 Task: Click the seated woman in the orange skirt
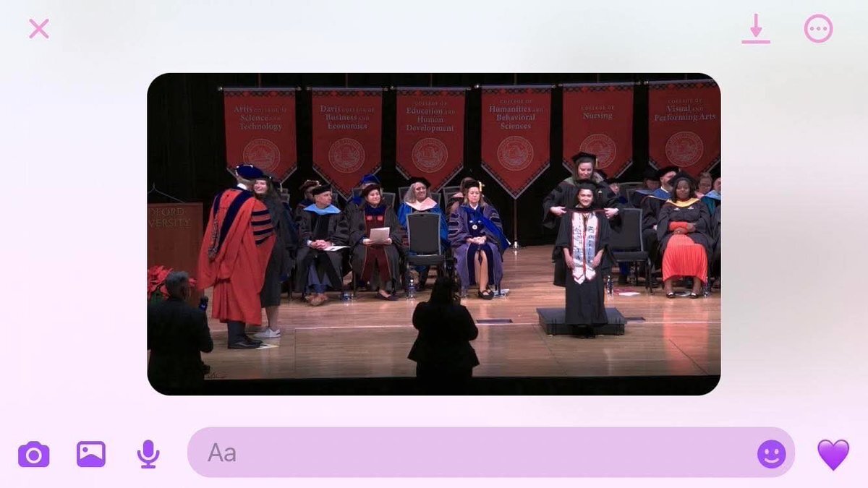(x=684, y=236)
